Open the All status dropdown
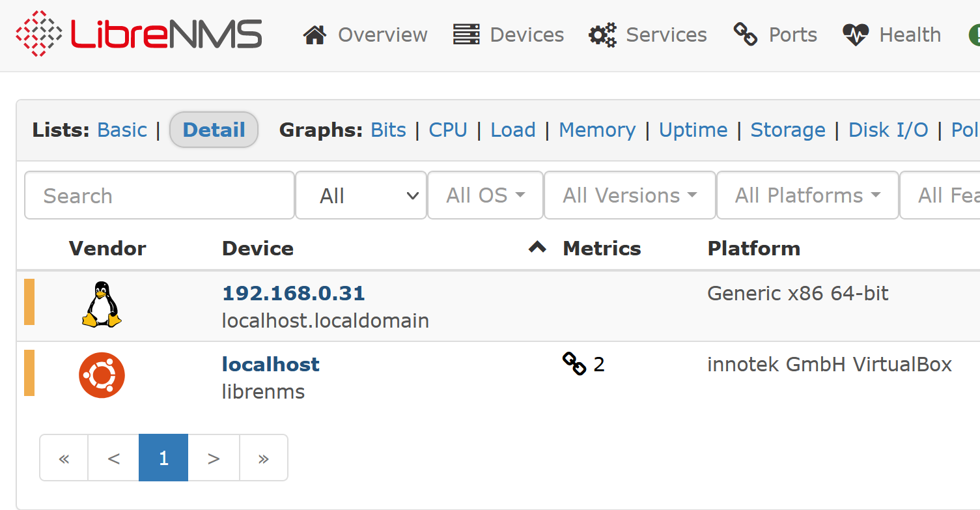The width and height of the screenshot is (980, 510). [361, 195]
